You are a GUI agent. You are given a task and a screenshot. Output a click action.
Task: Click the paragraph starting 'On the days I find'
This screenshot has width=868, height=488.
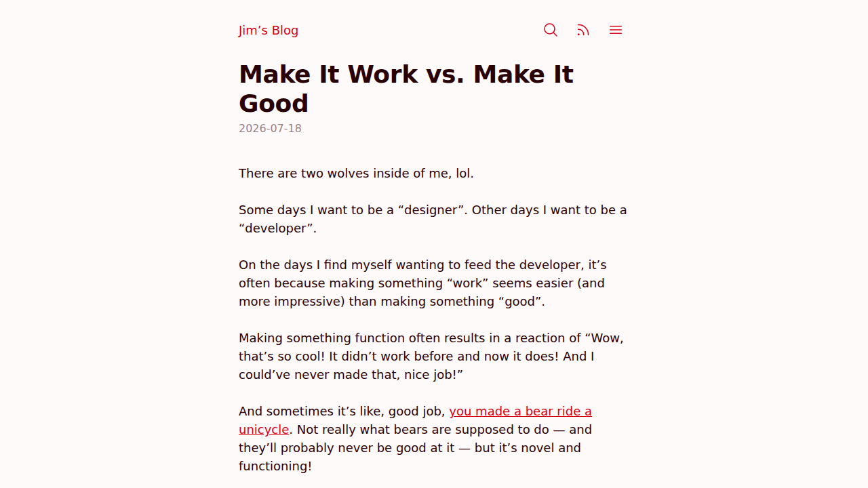pyautogui.click(x=422, y=283)
